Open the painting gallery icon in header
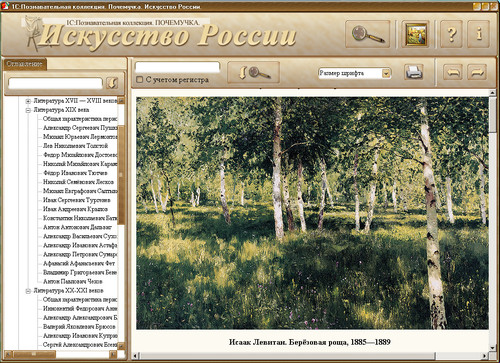 [415, 34]
